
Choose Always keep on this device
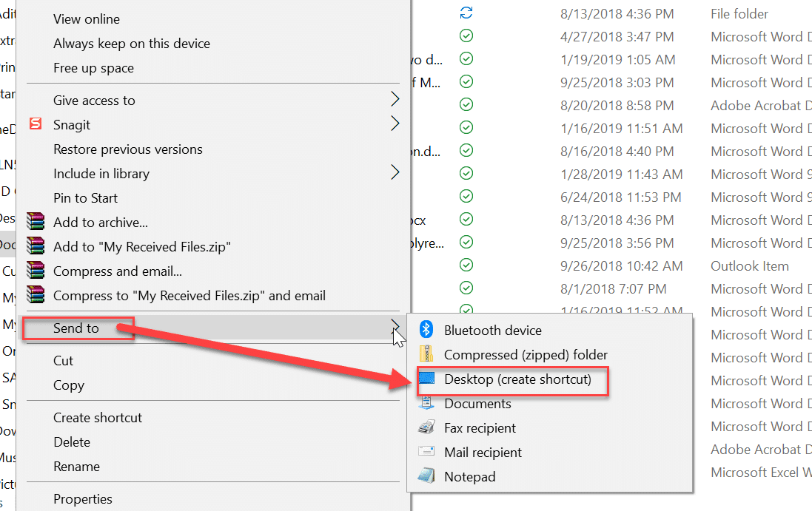pyautogui.click(x=132, y=44)
